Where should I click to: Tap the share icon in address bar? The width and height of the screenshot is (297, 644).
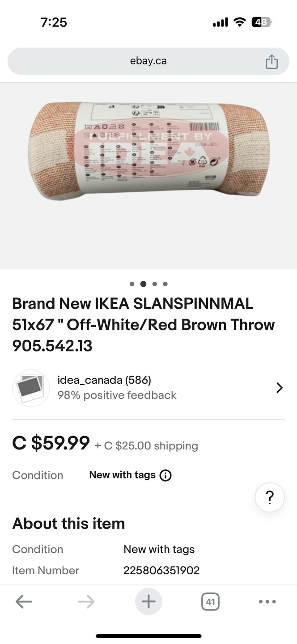272,62
